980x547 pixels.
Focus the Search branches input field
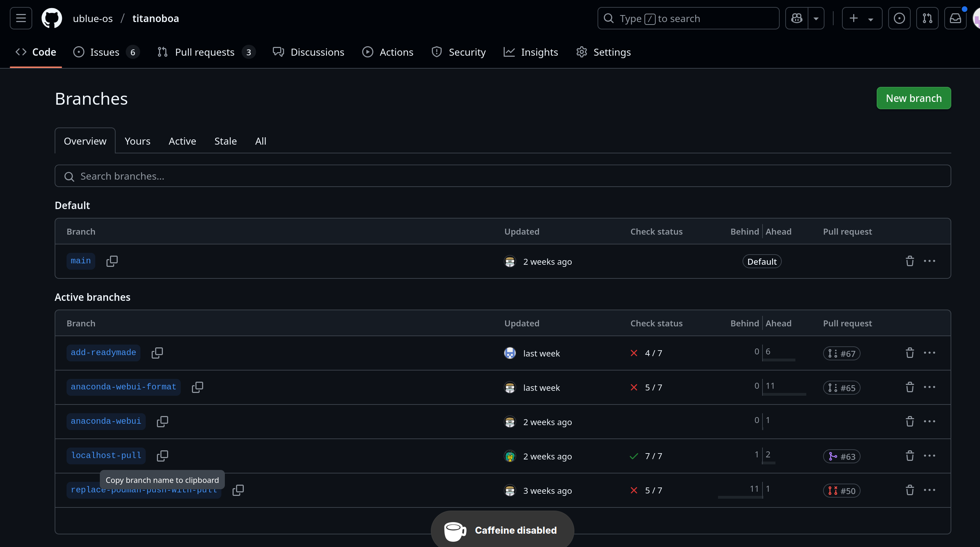coord(502,176)
